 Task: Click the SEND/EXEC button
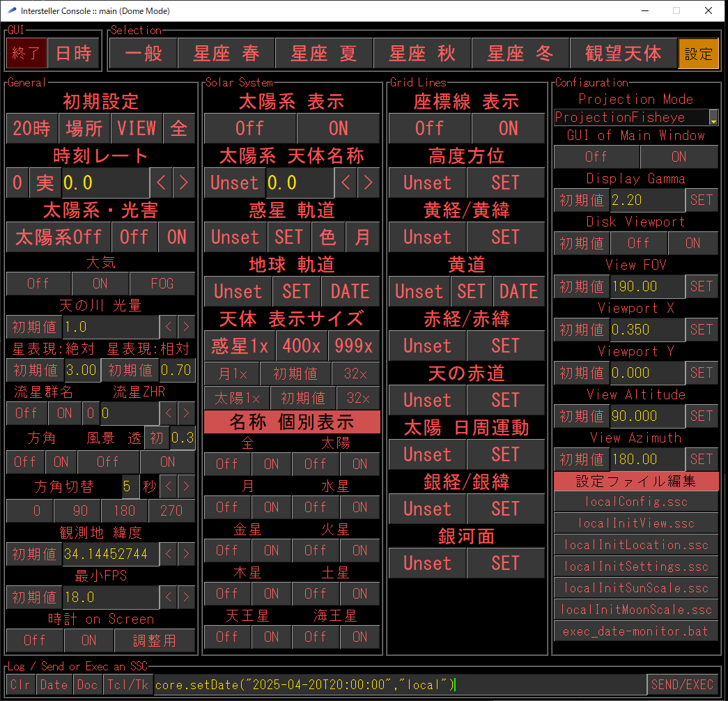pyautogui.click(x=682, y=685)
